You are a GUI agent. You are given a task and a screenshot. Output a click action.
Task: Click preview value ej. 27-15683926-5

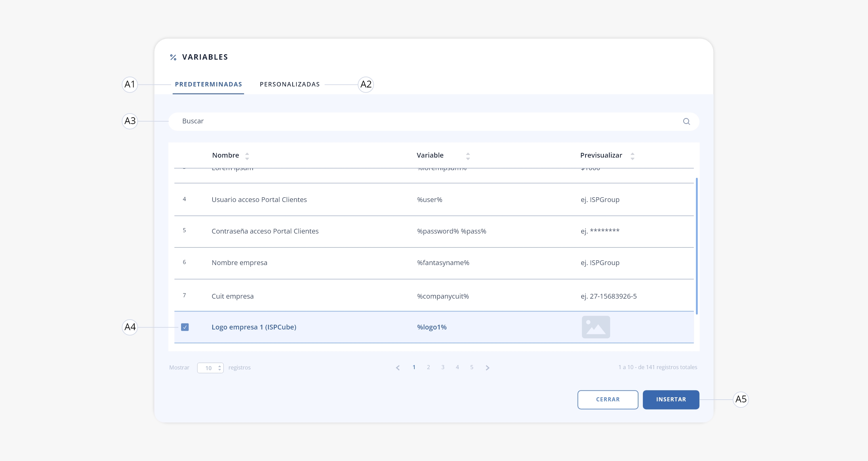[609, 296]
